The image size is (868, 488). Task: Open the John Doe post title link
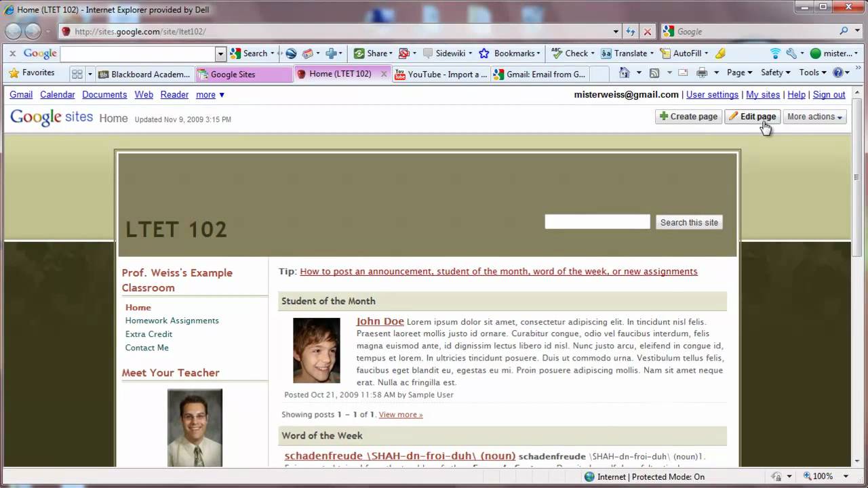[380, 321]
